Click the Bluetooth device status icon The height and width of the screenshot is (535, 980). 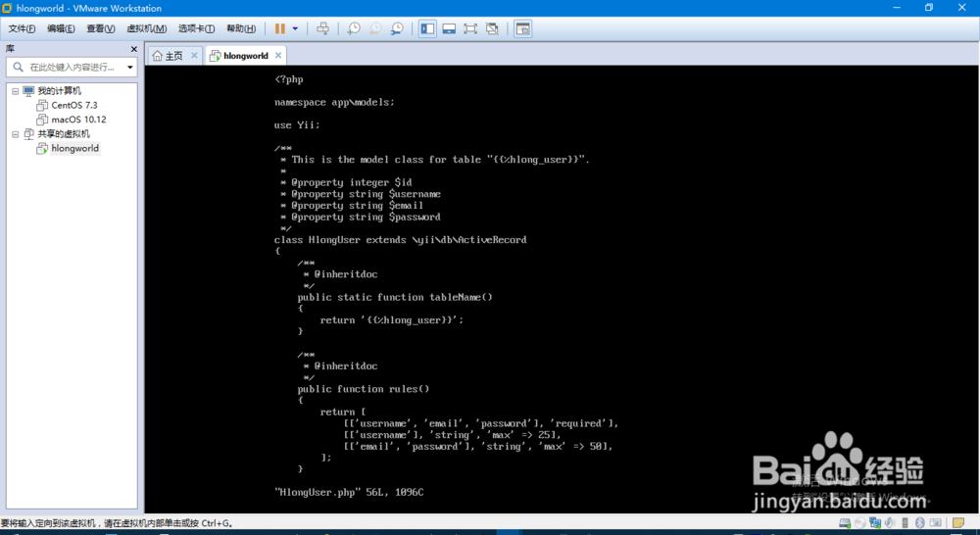point(920,523)
